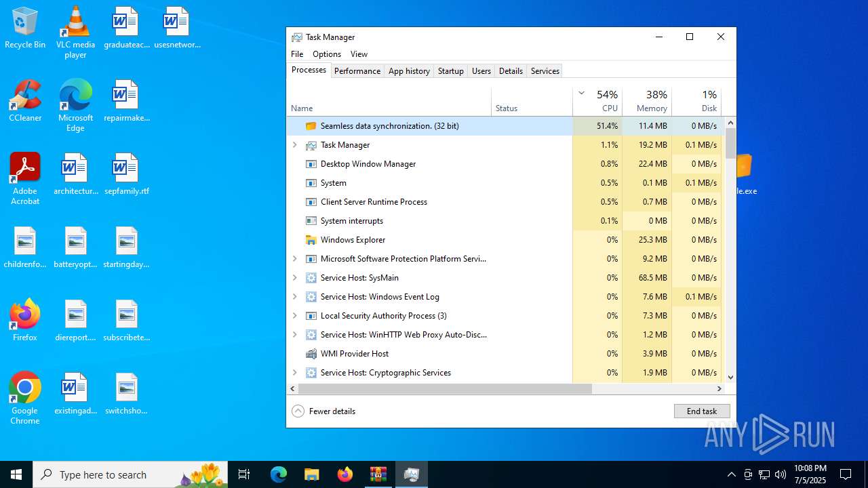Viewport: 868px width, 488px height.
Task: Open the clock showing 10:08 PM
Action: click(810, 474)
